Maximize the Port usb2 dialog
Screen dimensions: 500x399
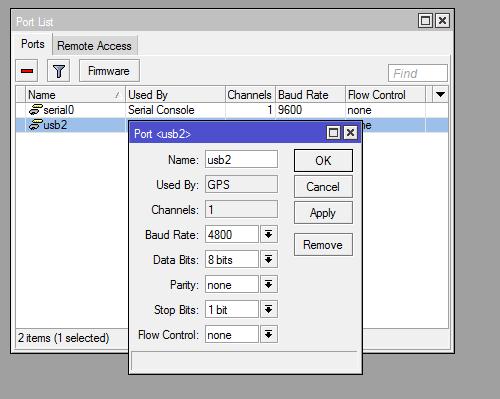333,133
